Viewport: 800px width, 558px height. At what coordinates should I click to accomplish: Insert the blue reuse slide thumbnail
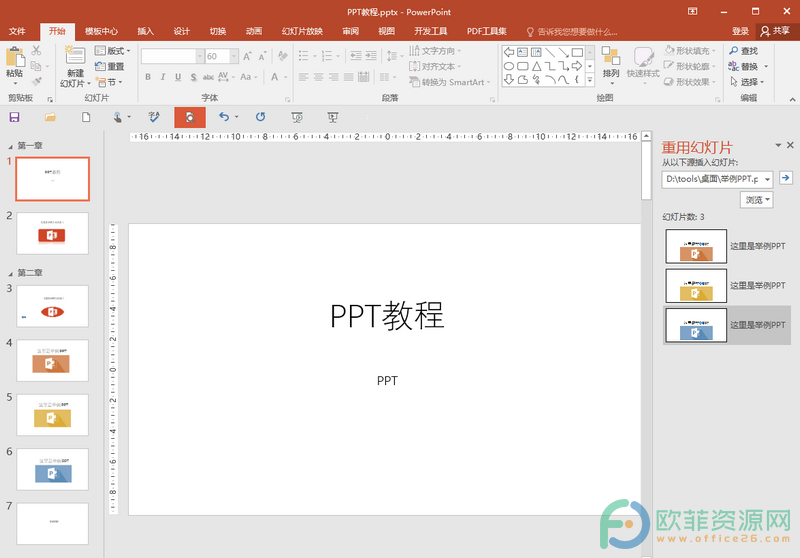tap(696, 325)
